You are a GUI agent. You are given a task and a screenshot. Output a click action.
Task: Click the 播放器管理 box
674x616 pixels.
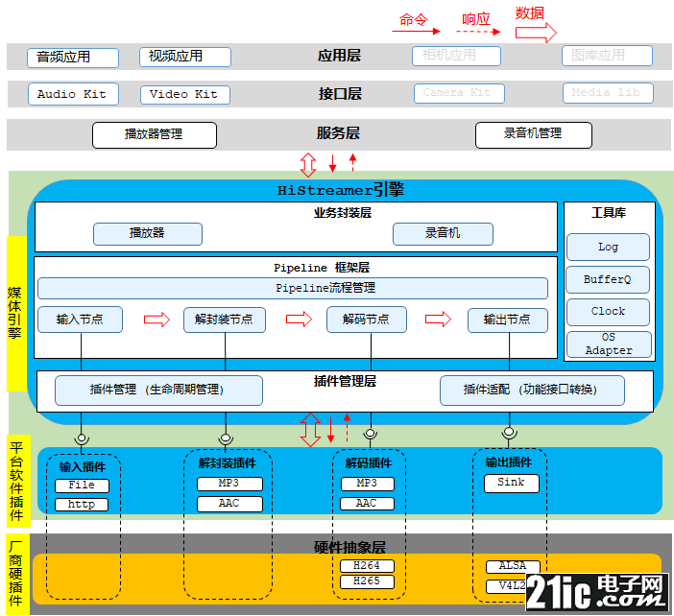click(x=155, y=135)
